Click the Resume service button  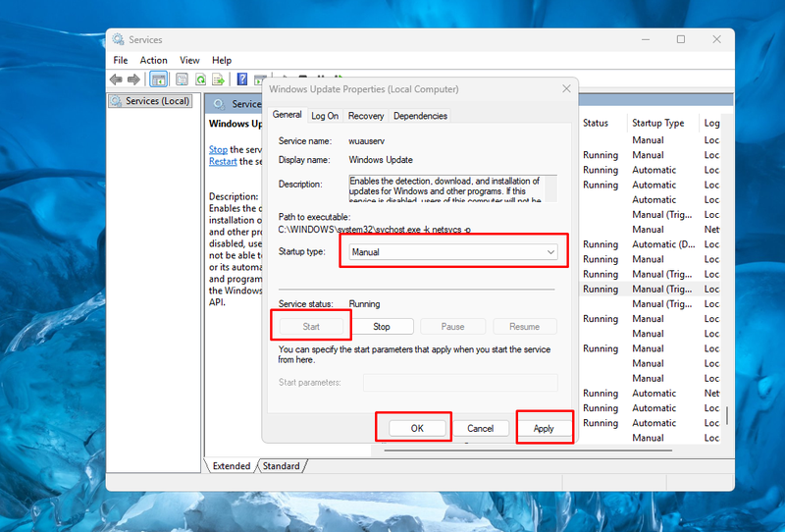click(x=524, y=327)
